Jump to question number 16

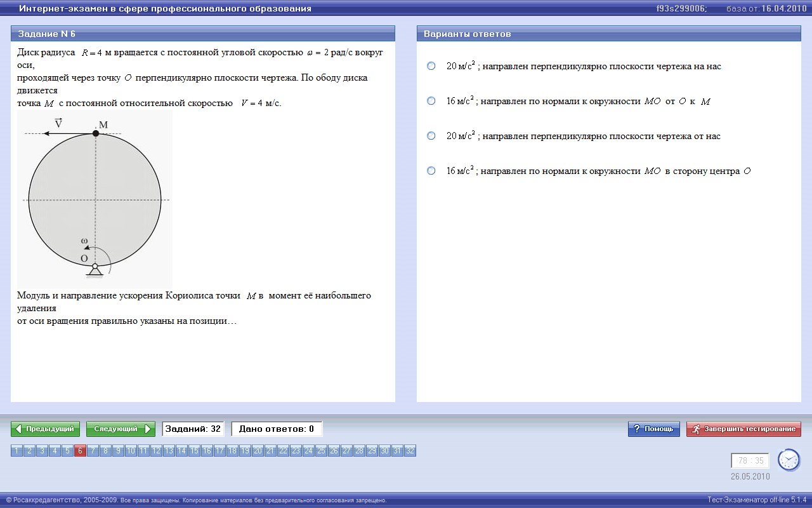[207, 451]
